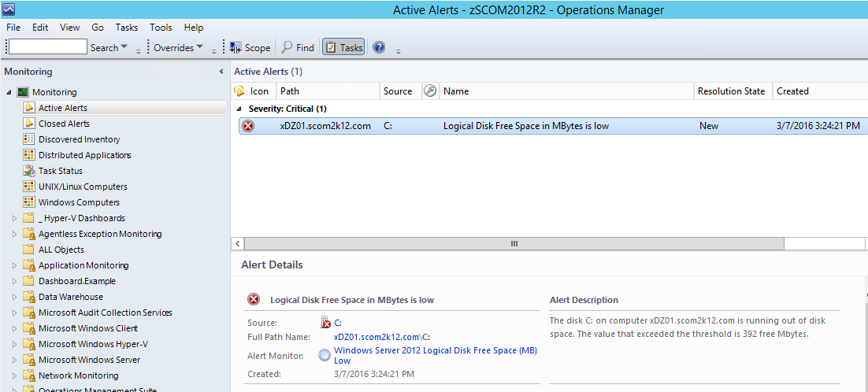
Task: Sort alerts by Path column header
Action: pos(328,91)
